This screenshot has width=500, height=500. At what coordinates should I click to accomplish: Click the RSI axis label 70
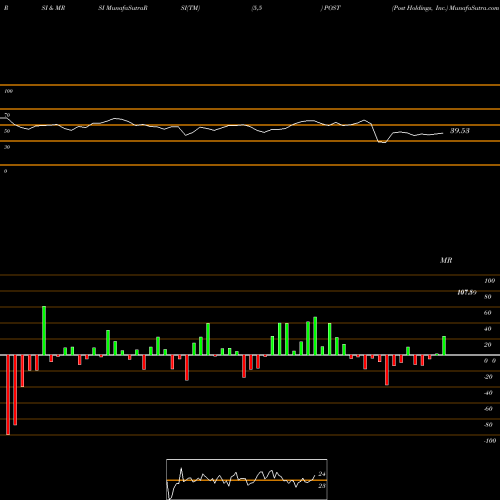pyautogui.click(x=7, y=115)
